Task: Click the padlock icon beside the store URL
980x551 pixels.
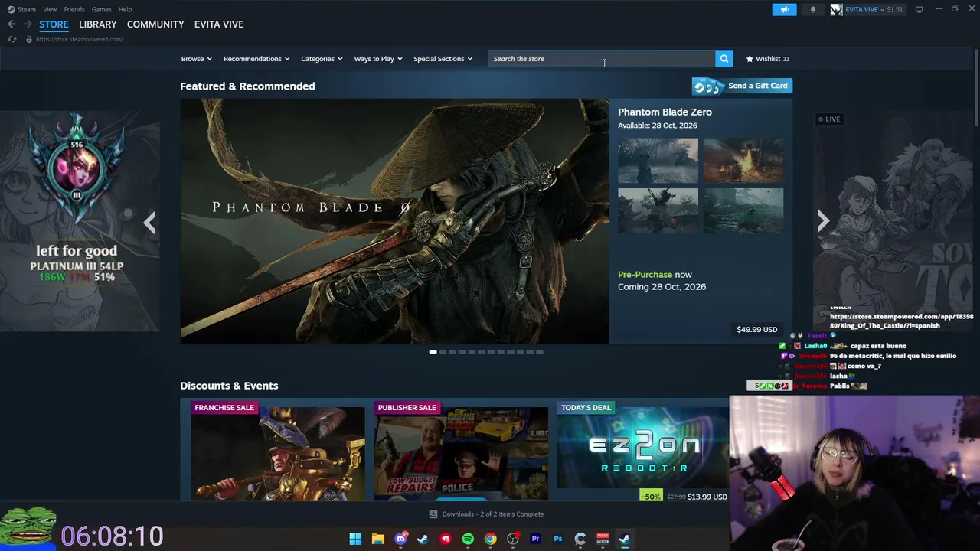Action: click(x=29, y=39)
